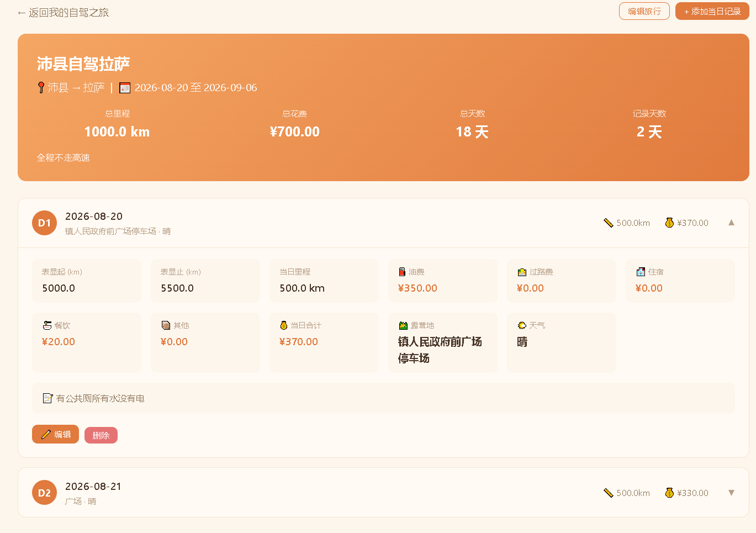Screen dimensions: 756x533
Task: Click the D2 day badge
Action: (44, 493)
